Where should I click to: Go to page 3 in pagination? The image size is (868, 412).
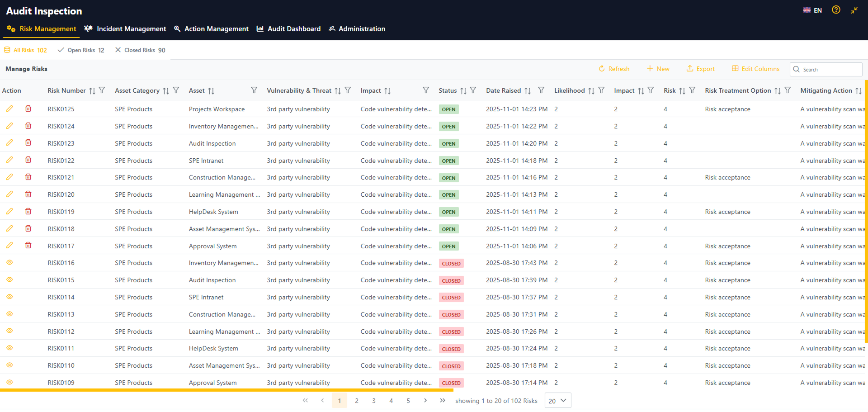[x=374, y=401]
